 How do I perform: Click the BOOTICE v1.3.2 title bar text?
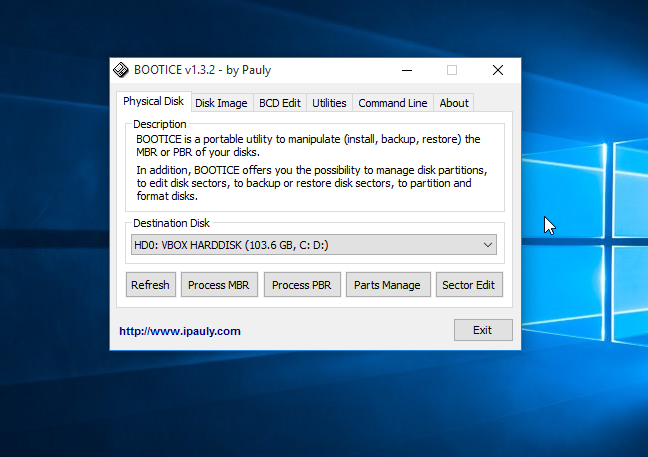click(203, 70)
